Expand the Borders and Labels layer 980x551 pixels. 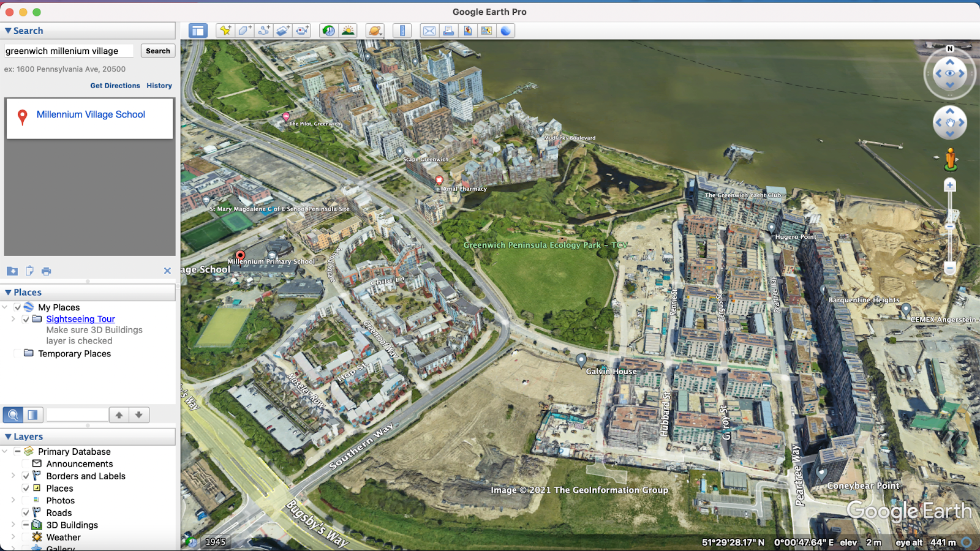pyautogui.click(x=13, y=476)
